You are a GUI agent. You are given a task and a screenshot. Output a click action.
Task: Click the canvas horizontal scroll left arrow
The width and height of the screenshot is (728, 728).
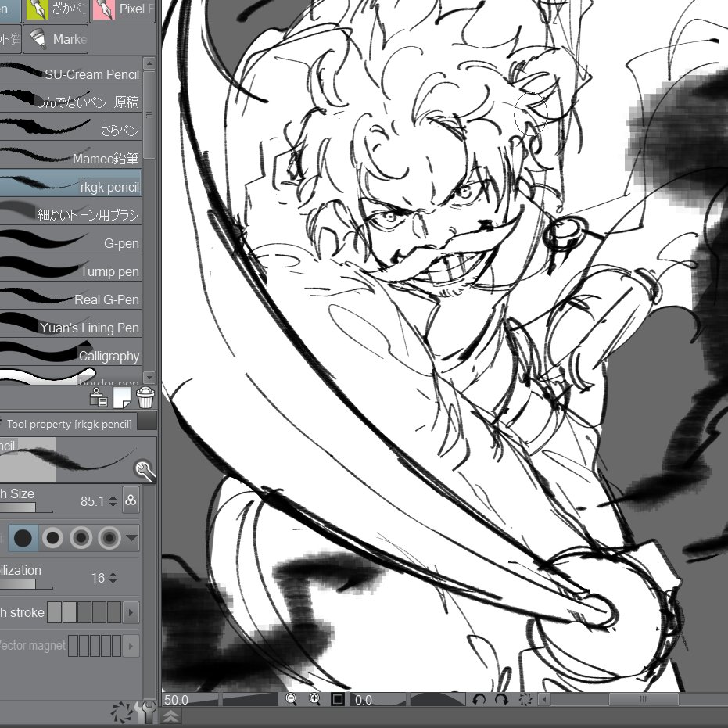[546, 699]
